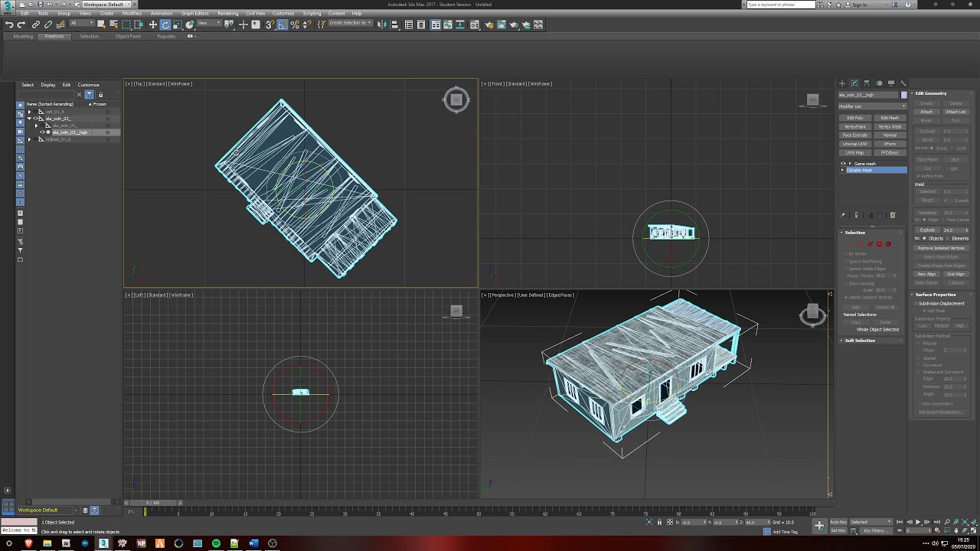Click the object color swatch beside name
This screenshot has height=551, width=980.
(x=903, y=95)
